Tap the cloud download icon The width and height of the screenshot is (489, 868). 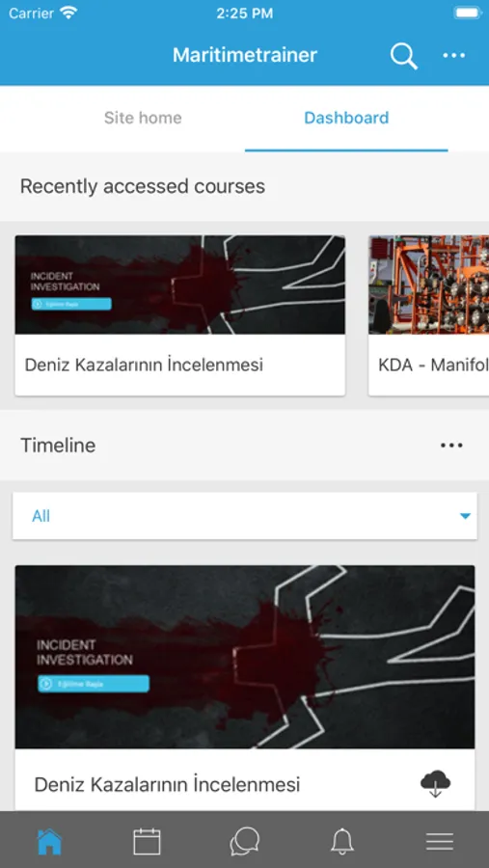(435, 783)
